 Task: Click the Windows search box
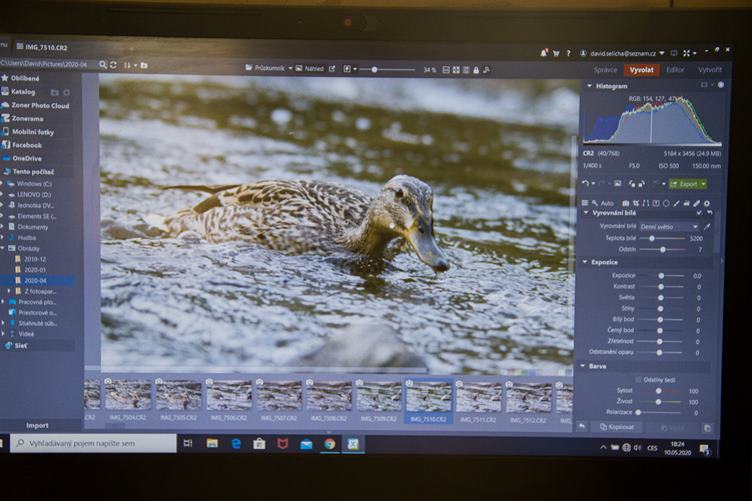[x=94, y=443]
